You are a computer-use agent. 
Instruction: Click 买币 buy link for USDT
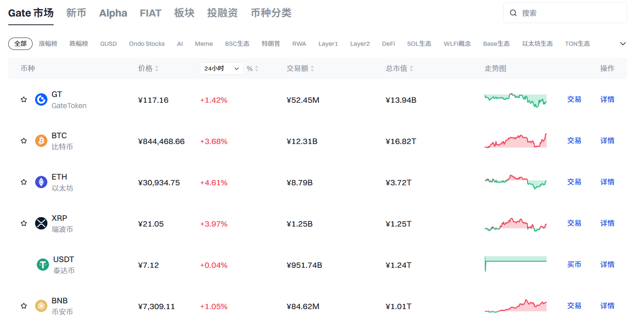574,265
